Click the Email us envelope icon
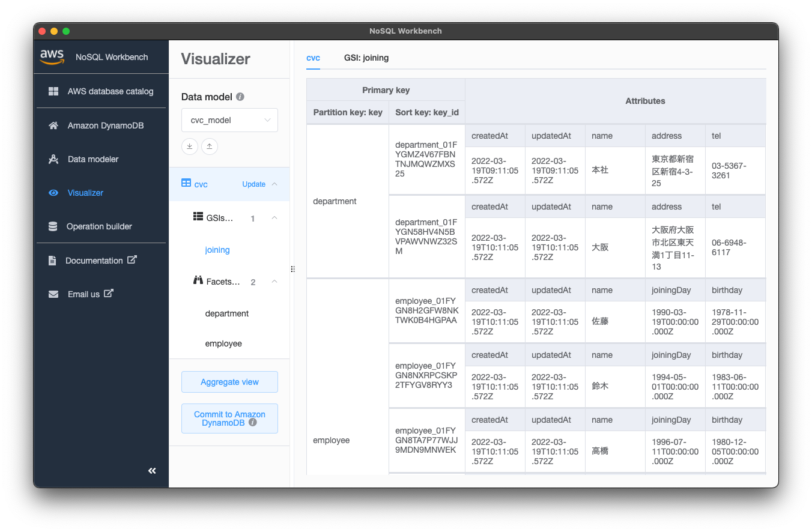812x532 pixels. [x=53, y=294]
